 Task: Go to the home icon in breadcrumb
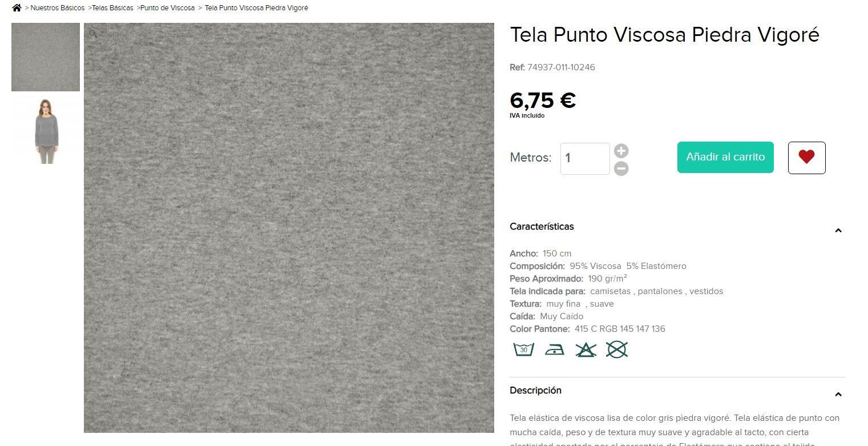click(17, 8)
